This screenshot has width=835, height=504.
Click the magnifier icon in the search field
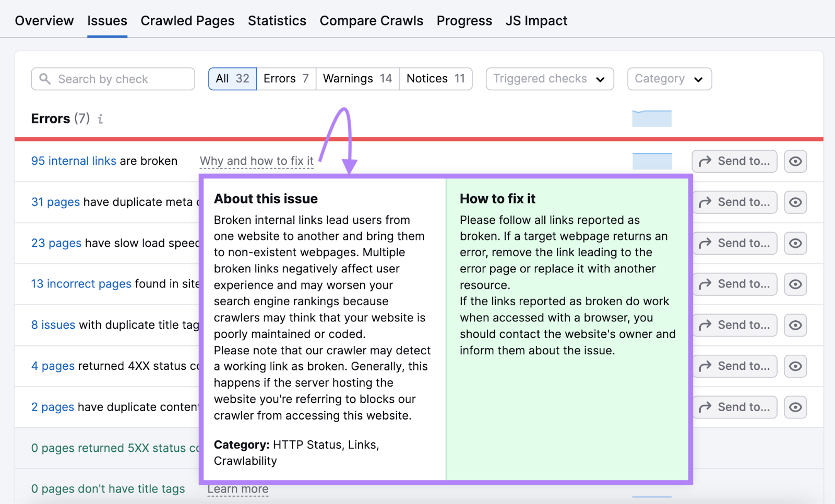[x=45, y=79]
